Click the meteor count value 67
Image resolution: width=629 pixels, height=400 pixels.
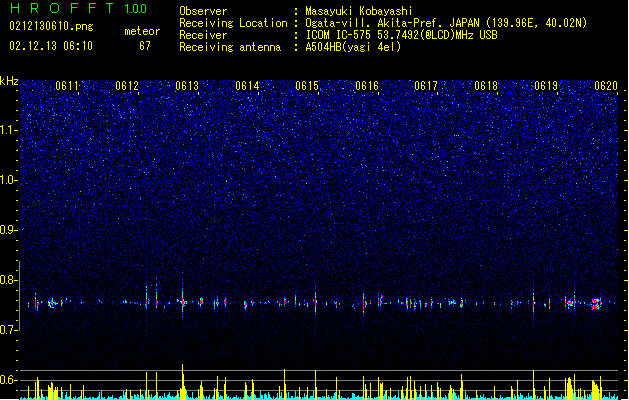point(145,46)
